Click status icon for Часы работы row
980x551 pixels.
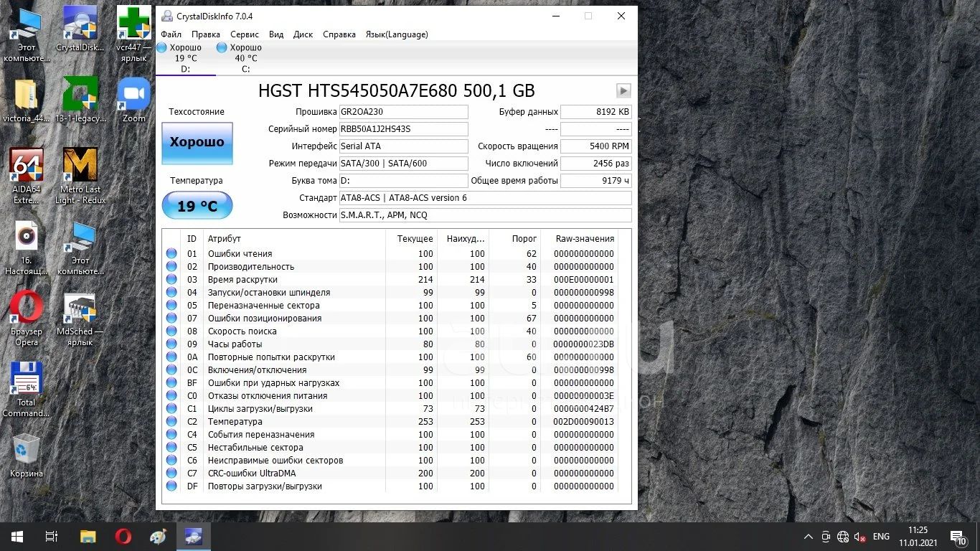pyautogui.click(x=171, y=344)
